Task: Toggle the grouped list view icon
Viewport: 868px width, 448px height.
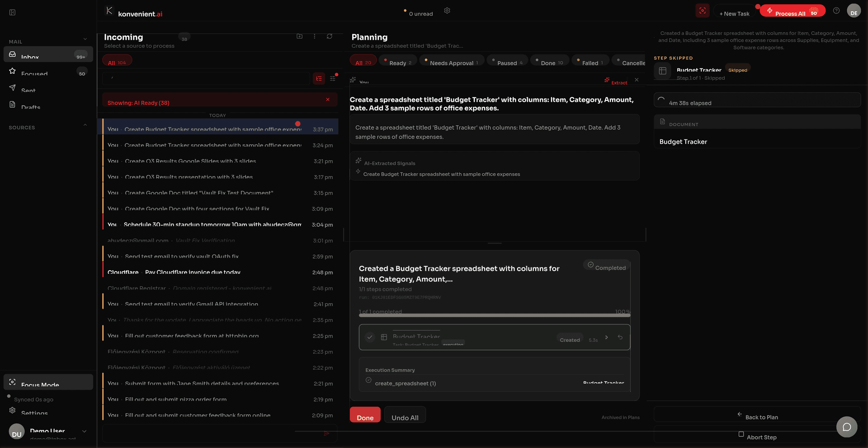Action: 319,78
